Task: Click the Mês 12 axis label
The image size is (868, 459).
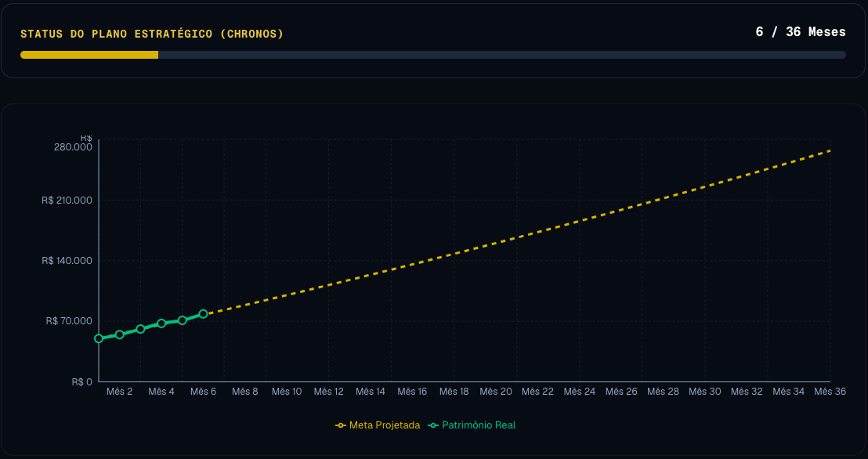Action: point(329,392)
